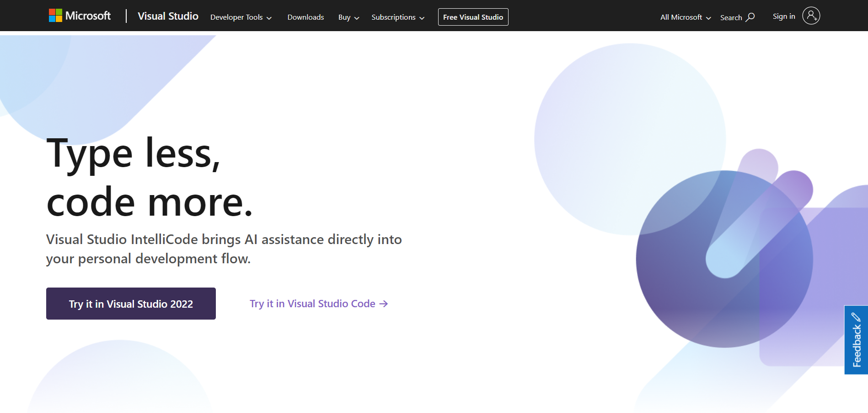Click Try it in Visual Studio 2022
Viewport: 868px width, 413px height.
click(x=131, y=304)
